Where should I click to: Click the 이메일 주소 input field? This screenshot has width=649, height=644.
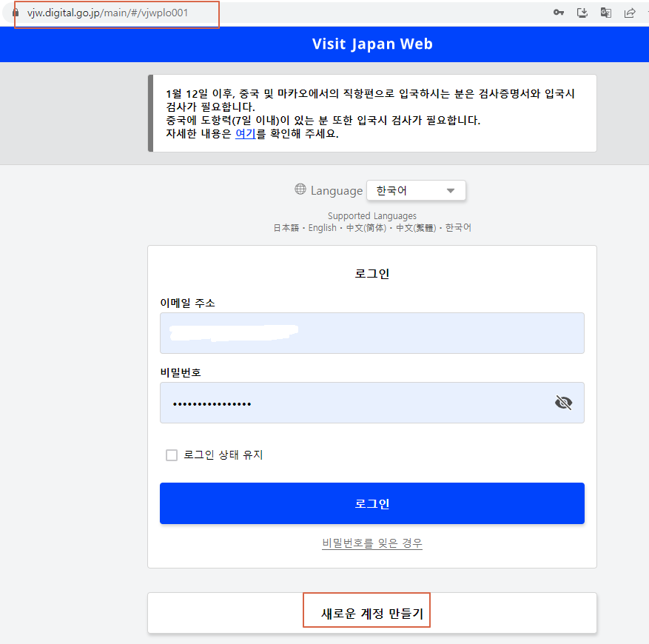[372, 333]
